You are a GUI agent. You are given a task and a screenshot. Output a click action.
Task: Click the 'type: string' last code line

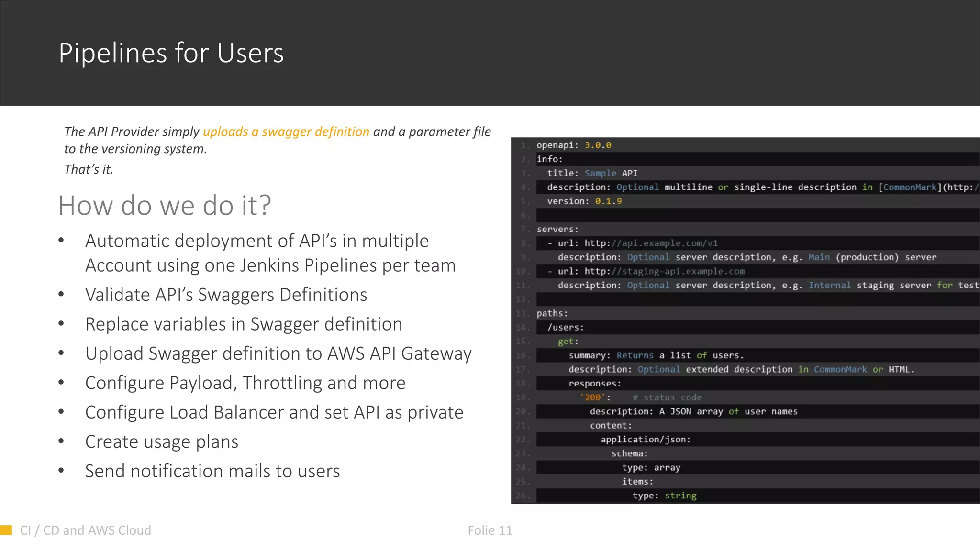pyautogui.click(x=664, y=496)
